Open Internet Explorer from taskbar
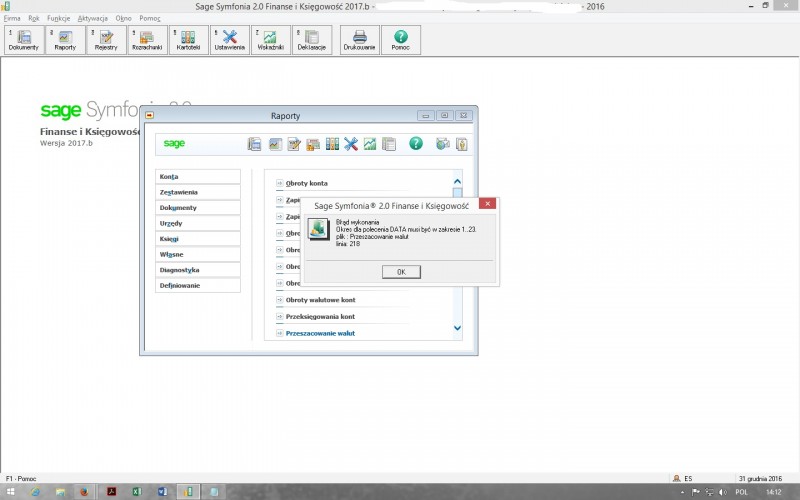Screen dimensions: 800x500 click(35, 492)
